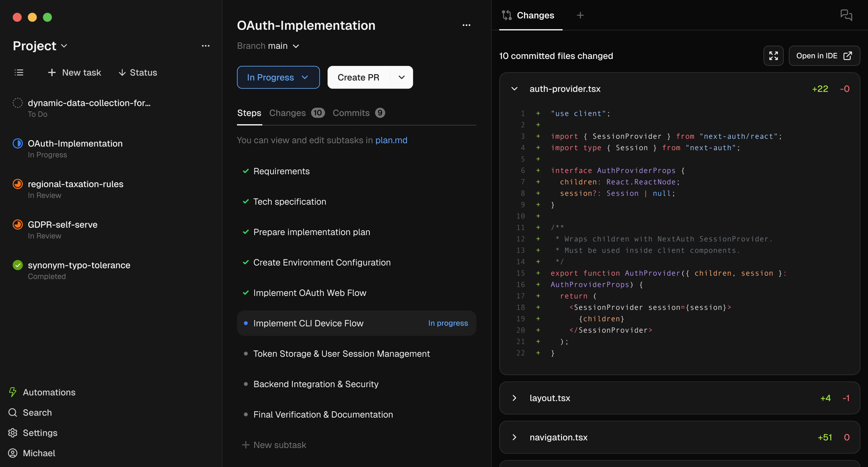Open Automations from the sidebar

pyautogui.click(x=49, y=392)
